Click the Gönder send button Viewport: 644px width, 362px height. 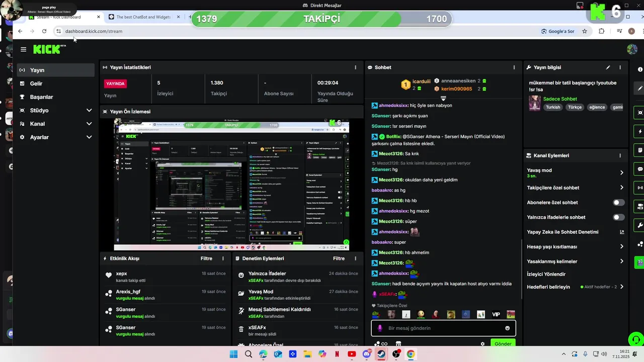[x=503, y=344]
